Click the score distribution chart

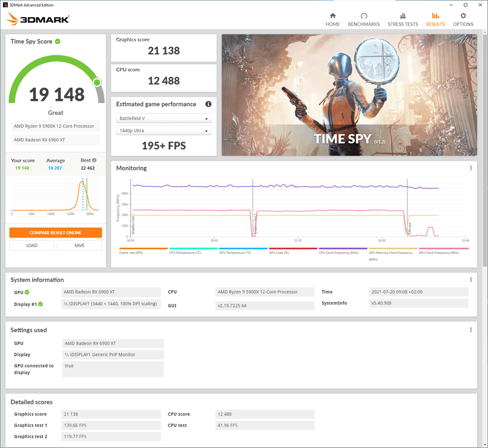[x=56, y=195]
